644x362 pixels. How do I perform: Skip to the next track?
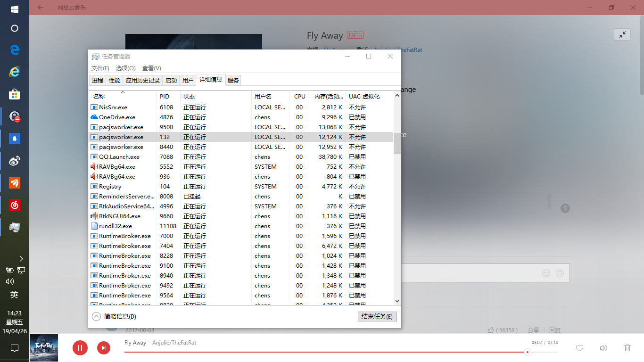coord(103,348)
